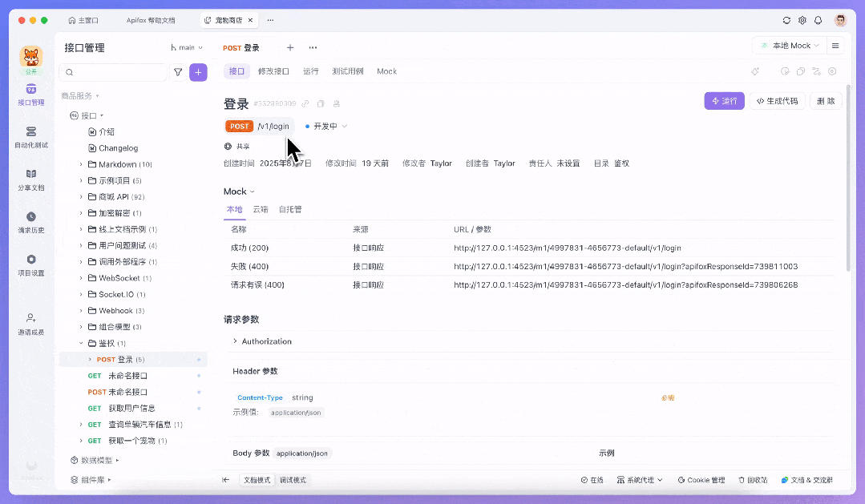Open 接口管理 in left sidebar

point(31,95)
